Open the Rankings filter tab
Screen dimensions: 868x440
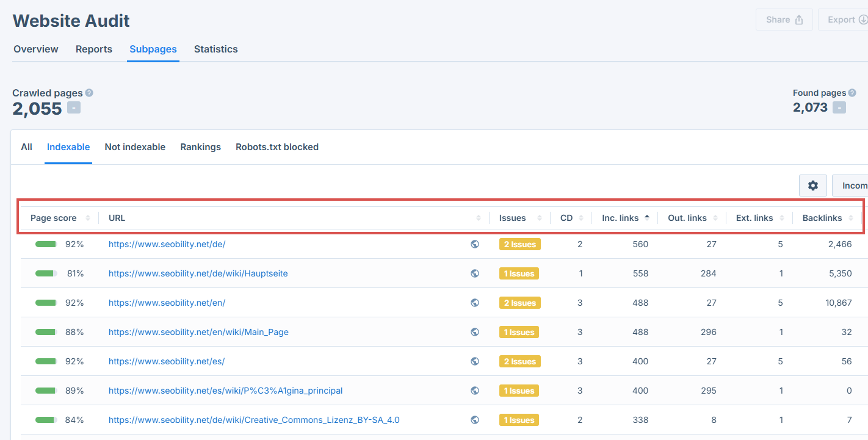201,147
